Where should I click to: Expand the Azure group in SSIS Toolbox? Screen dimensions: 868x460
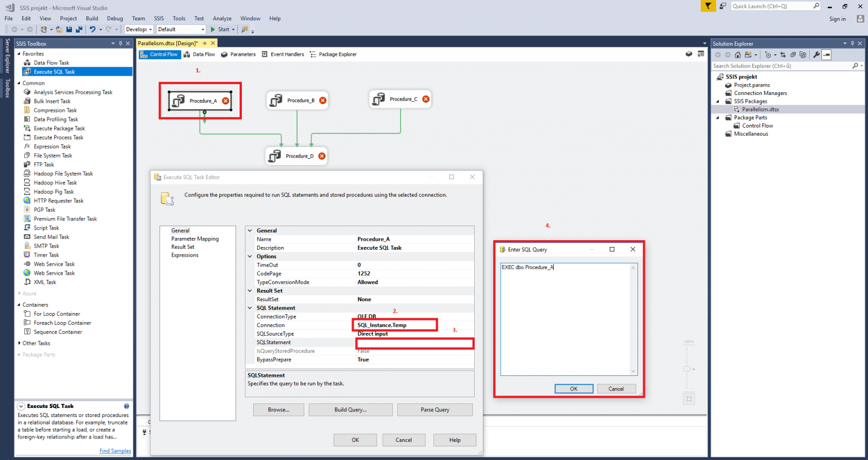19,293
